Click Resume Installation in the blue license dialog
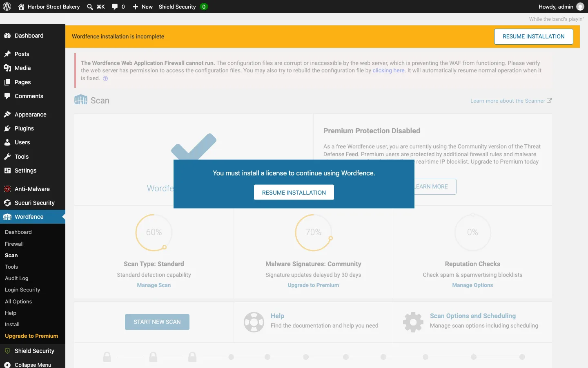The image size is (588, 368). click(294, 192)
